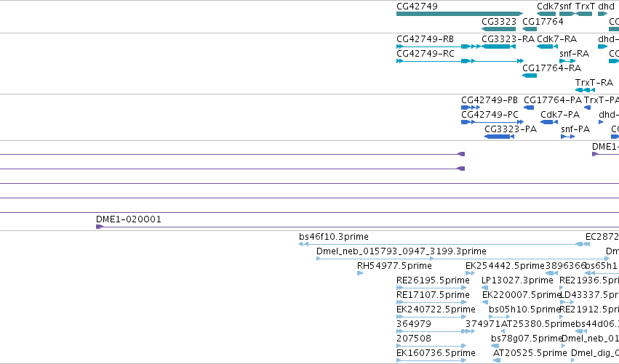
Task: Select the snf-PA protein feature
Action: (567, 137)
